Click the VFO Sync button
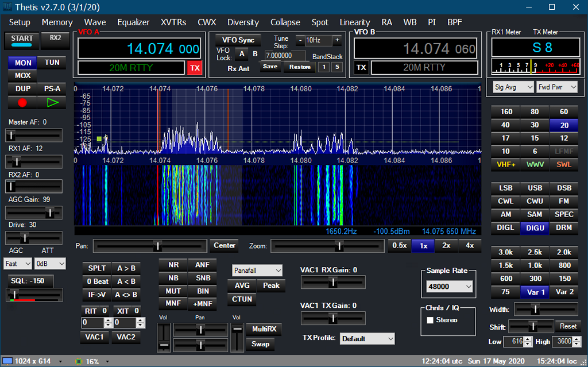 pos(238,40)
